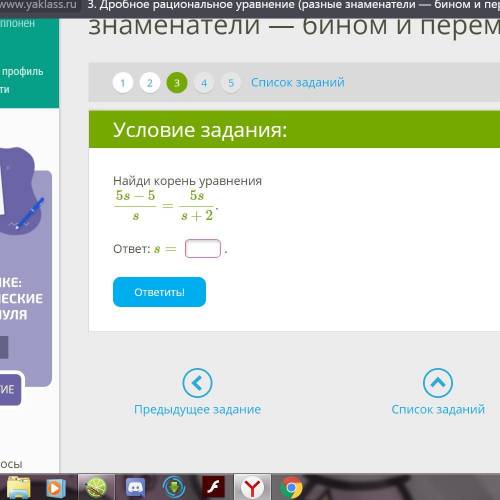Viewport: 500px width, 500px height.
Task: Open Discord from the taskbar
Action: [x=135, y=487]
